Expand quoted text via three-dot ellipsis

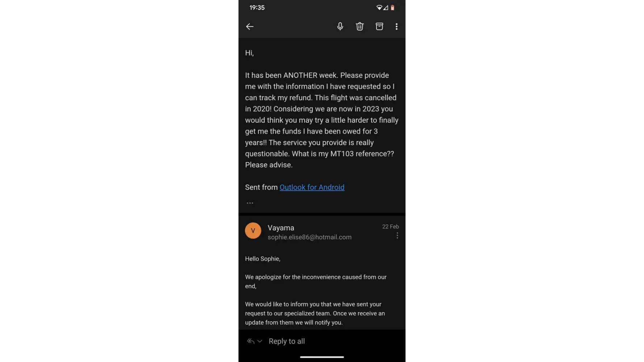tap(250, 203)
